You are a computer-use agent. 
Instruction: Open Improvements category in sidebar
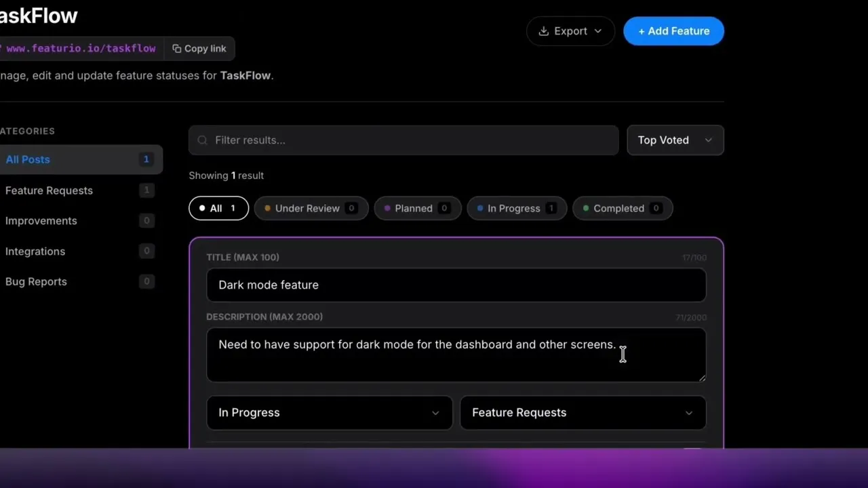click(x=81, y=221)
